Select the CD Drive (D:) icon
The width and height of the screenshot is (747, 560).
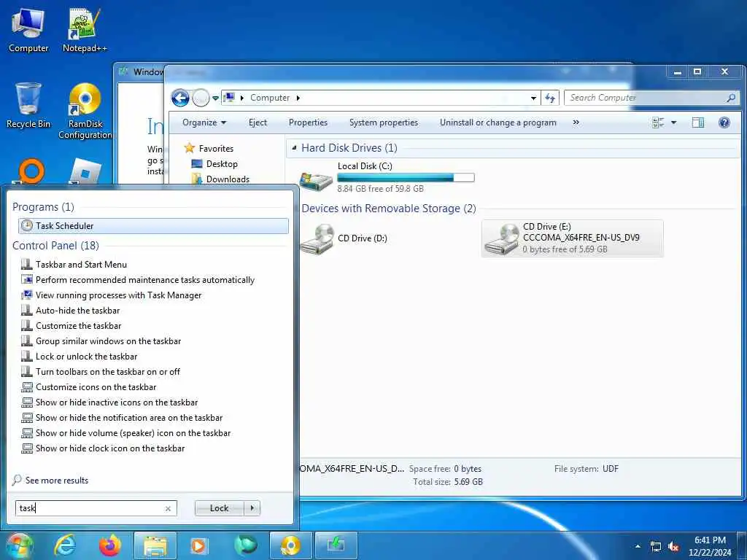pos(317,239)
